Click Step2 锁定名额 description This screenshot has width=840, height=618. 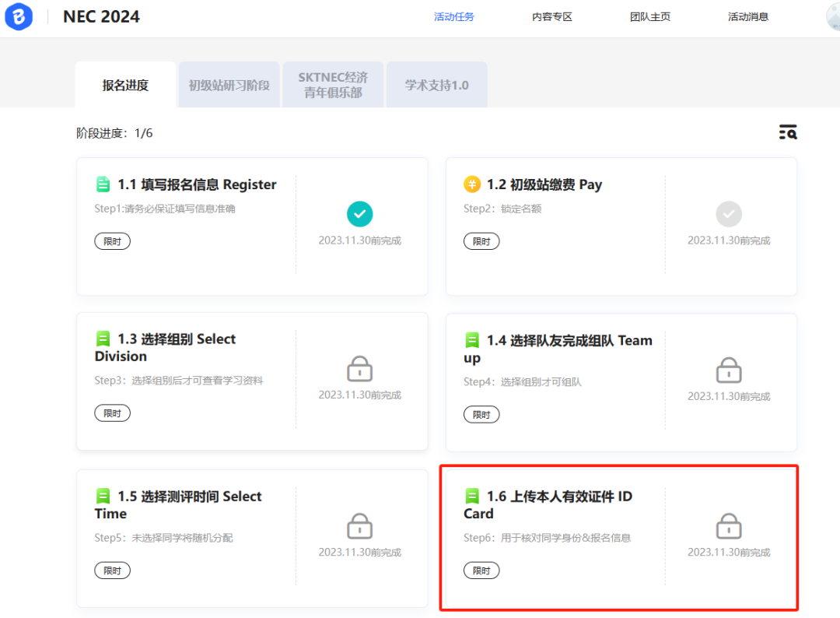click(x=502, y=209)
